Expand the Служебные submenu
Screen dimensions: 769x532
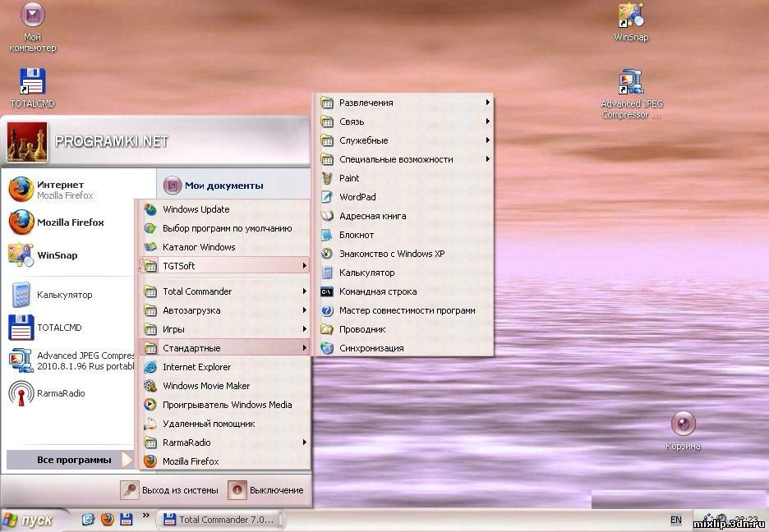pos(404,140)
